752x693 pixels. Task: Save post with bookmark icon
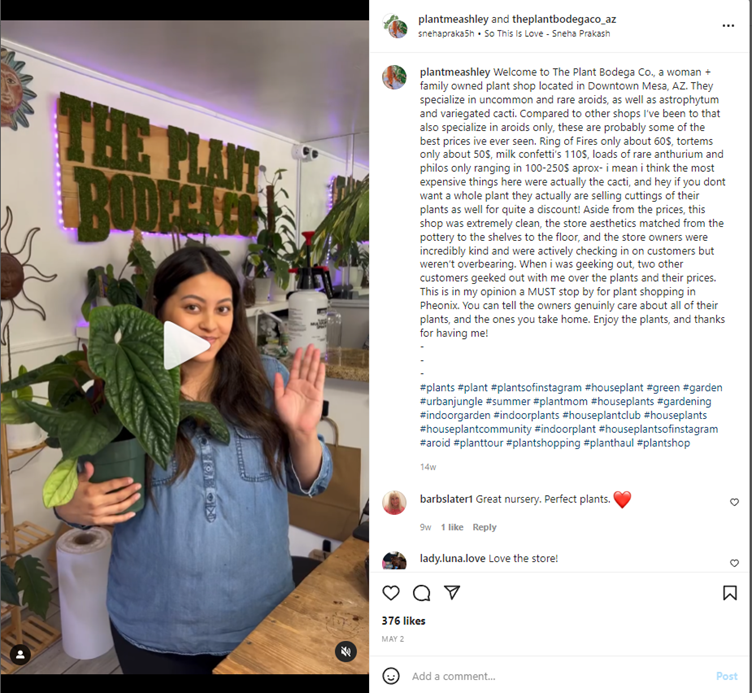(x=729, y=593)
